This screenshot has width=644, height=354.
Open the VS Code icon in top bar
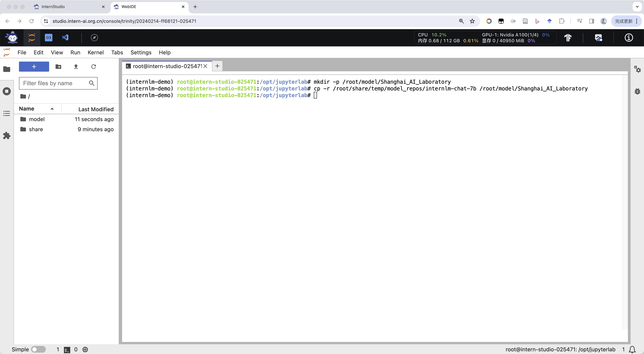point(65,38)
